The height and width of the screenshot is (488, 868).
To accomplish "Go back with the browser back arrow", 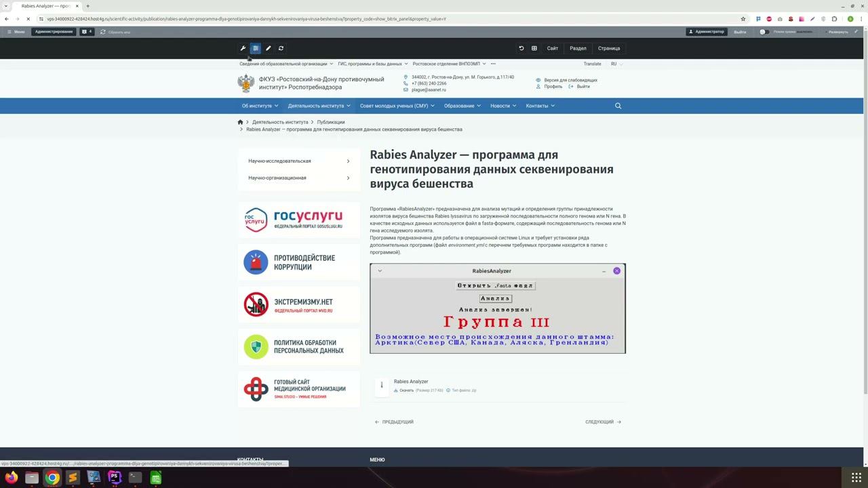I will (7, 19).
